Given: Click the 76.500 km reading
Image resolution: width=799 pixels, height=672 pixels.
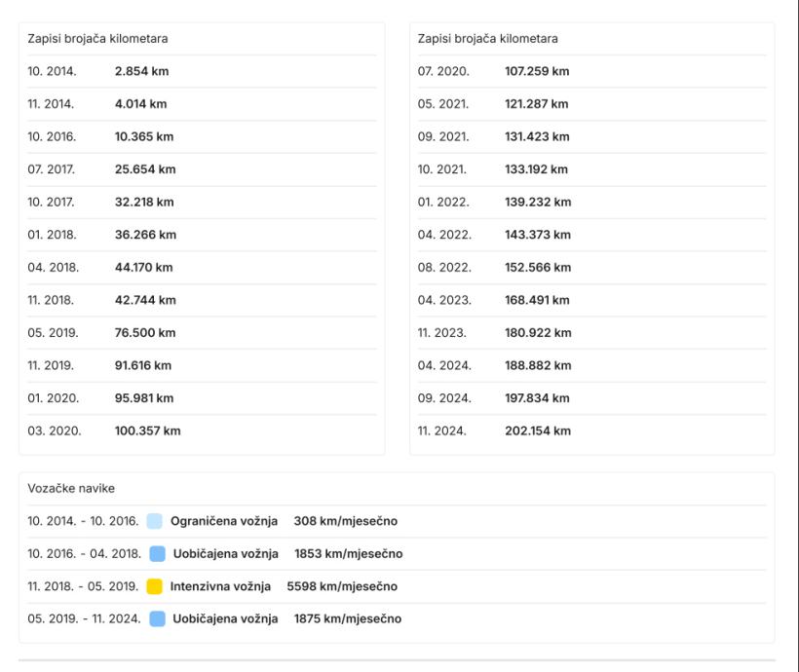Looking at the screenshot, I should pyautogui.click(x=145, y=332).
